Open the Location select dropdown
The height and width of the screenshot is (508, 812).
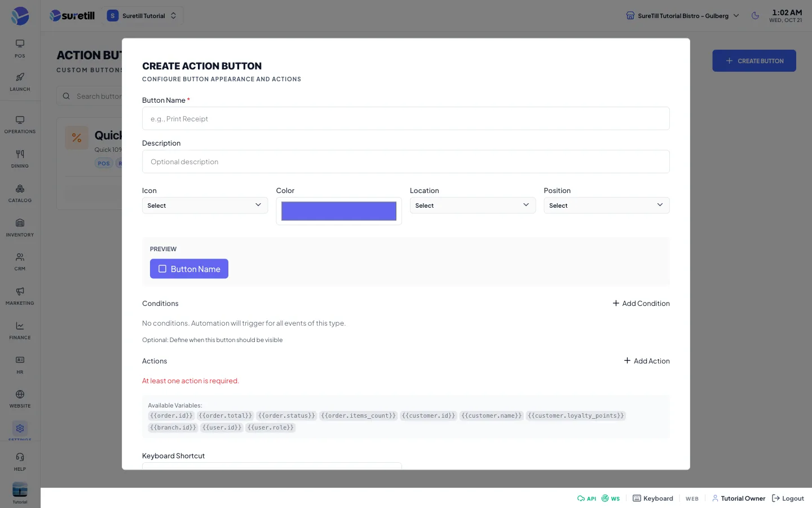point(473,205)
